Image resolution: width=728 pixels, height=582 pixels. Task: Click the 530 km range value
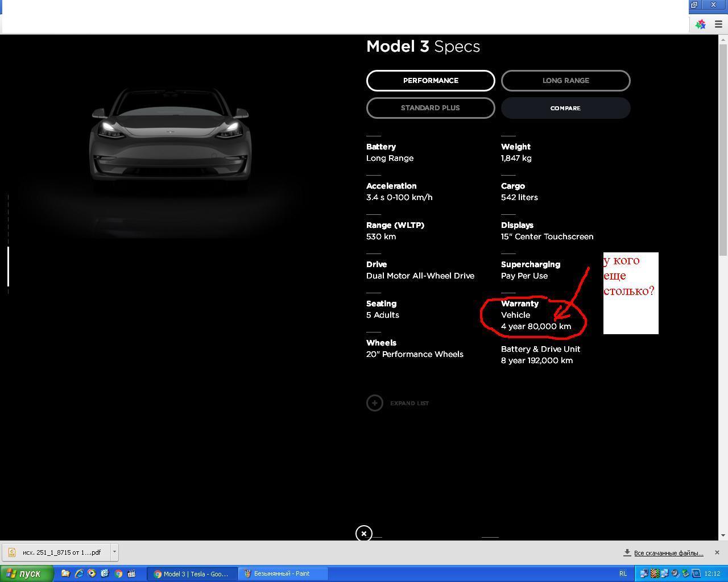pos(381,236)
